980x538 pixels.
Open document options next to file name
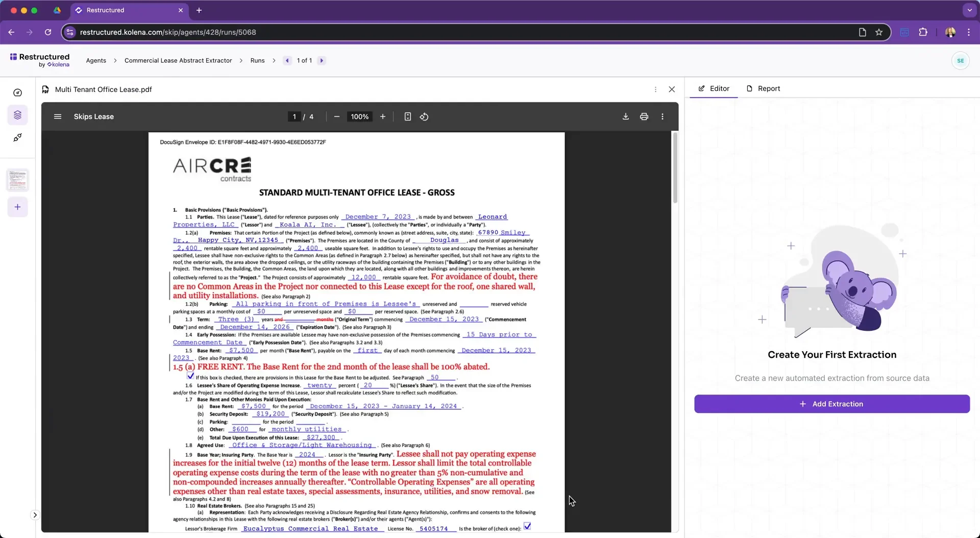(655, 89)
